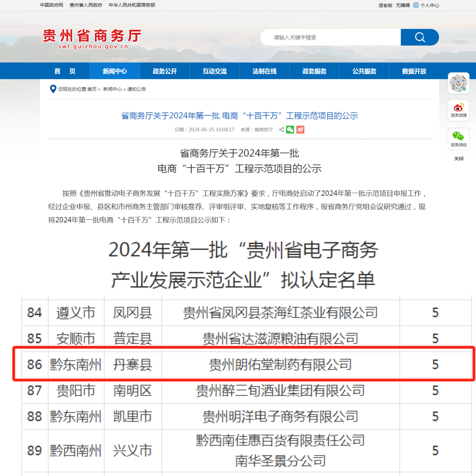The height and width of the screenshot is (476, 476).
Task: Share article via red Weibo icon
Action: pos(300,130)
